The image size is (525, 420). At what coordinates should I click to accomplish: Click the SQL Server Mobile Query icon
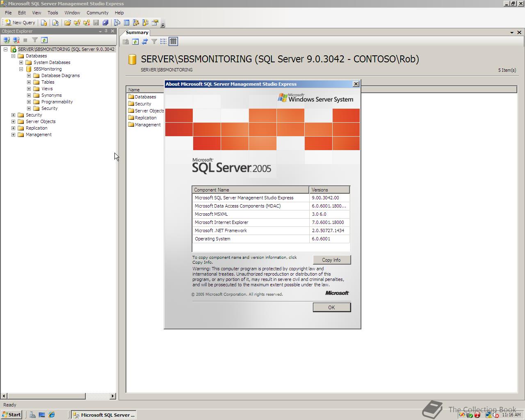click(55, 23)
